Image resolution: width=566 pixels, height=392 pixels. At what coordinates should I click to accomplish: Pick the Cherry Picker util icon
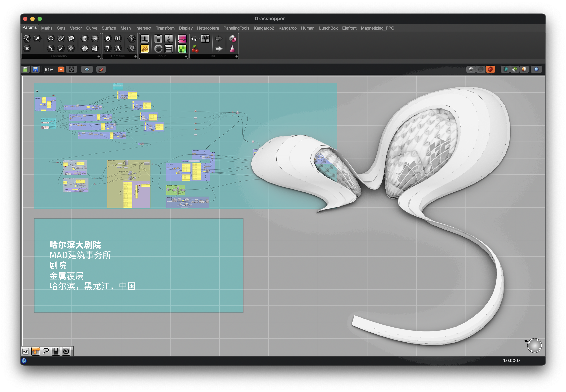point(195,49)
